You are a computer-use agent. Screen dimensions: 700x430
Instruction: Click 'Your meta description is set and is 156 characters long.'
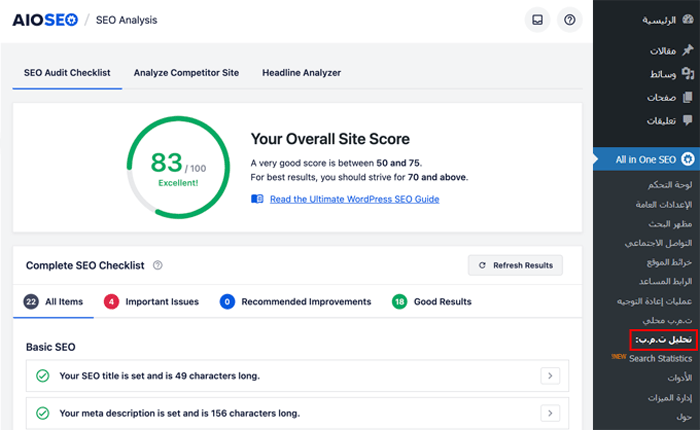pos(179,413)
